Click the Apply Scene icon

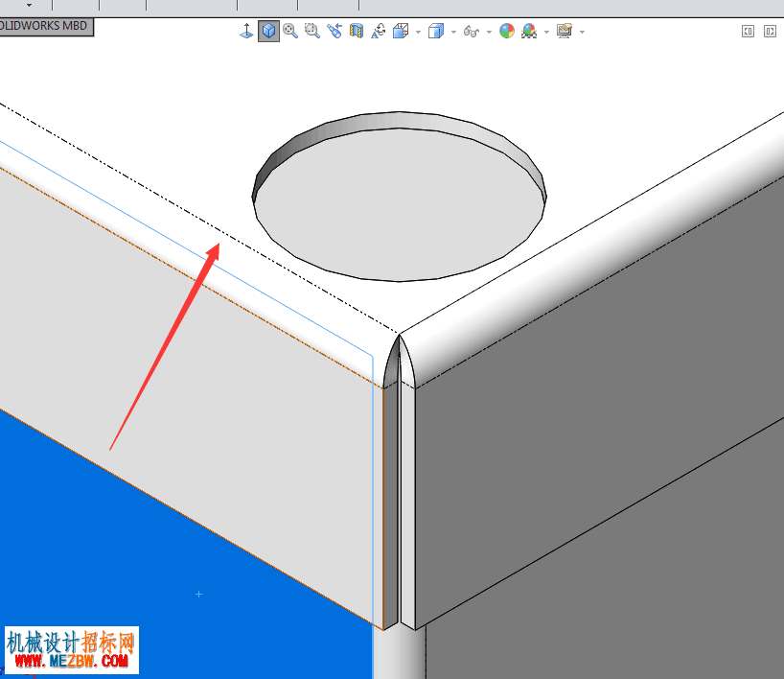pyautogui.click(x=529, y=31)
